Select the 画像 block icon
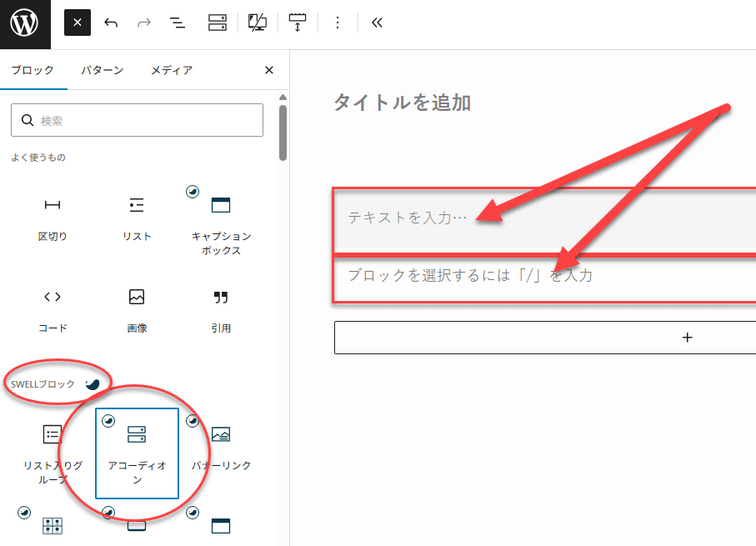 click(136, 297)
